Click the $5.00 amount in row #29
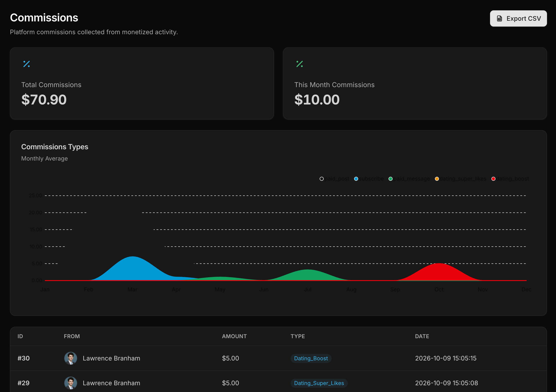Viewport: 556px width, 392px height. (x=230, y=383)
